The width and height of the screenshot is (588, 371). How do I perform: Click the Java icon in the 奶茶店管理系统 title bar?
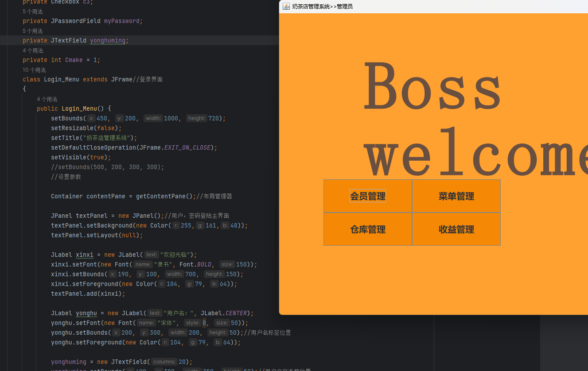286,6
